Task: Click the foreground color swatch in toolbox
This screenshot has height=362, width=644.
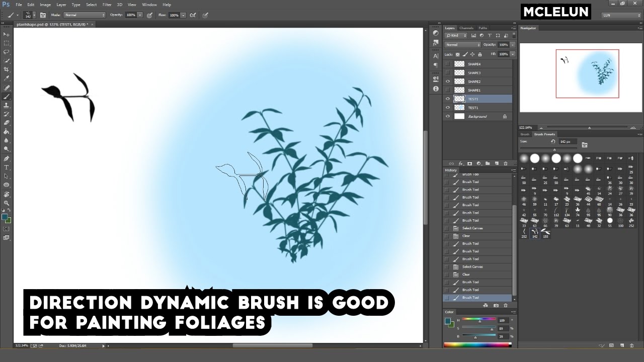Action: click(5, 217)
